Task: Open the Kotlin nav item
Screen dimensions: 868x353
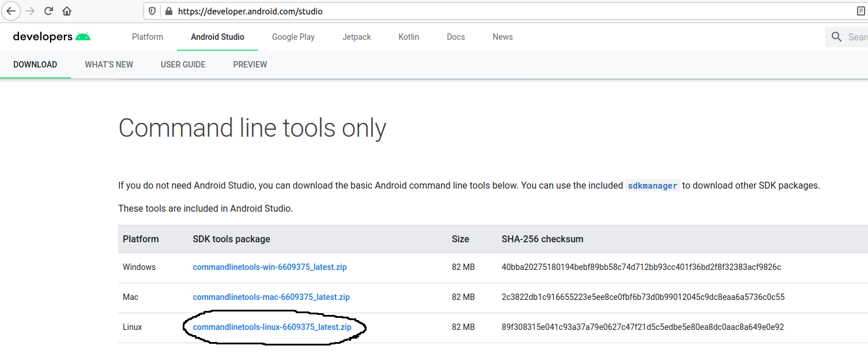Action: (409, 37)
